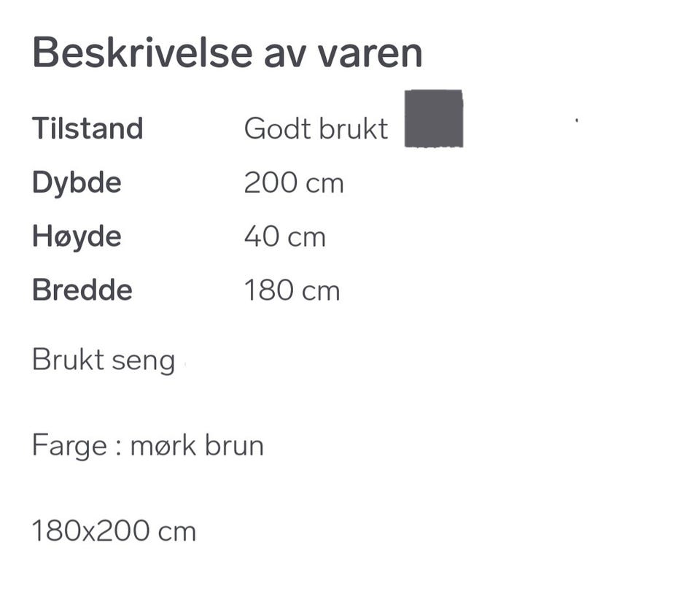Click the dark gray square beside Godt brukt

click(434, 118)
